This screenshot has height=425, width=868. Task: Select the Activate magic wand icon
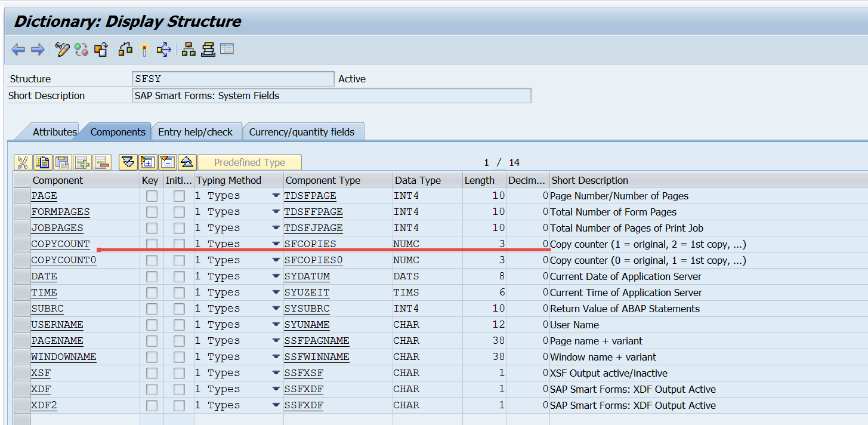tap(143, 50)
